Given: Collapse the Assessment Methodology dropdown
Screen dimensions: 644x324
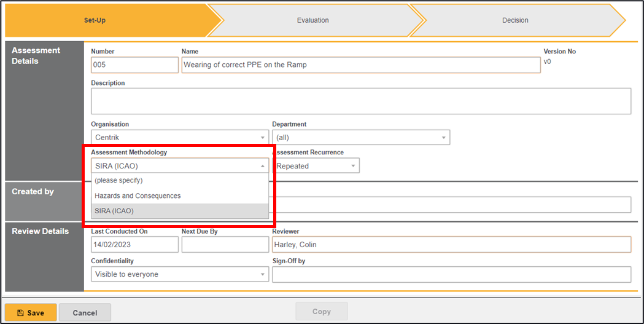Looking at the screenshot, I should point(262,166).
